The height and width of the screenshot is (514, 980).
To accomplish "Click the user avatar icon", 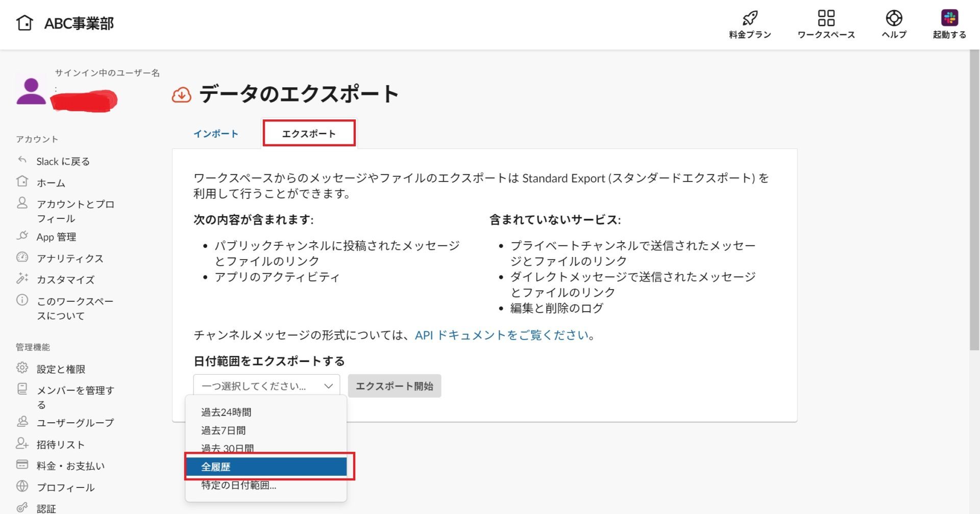I will point(31,91).
